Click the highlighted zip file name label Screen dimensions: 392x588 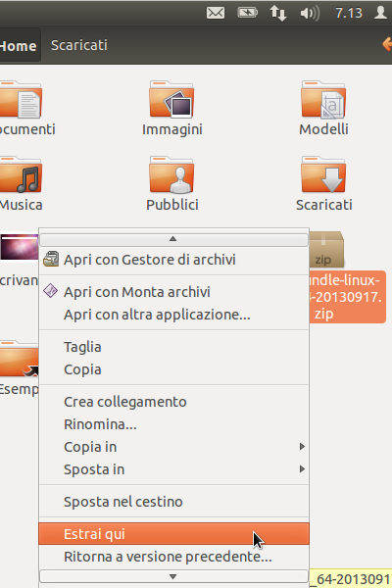coord(347,297)
